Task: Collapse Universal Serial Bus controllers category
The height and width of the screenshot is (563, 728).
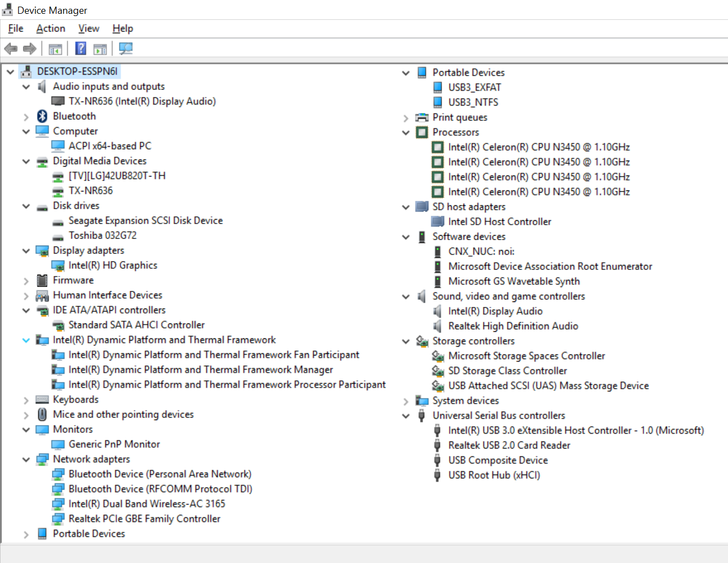Action: (x=406, y=416)
